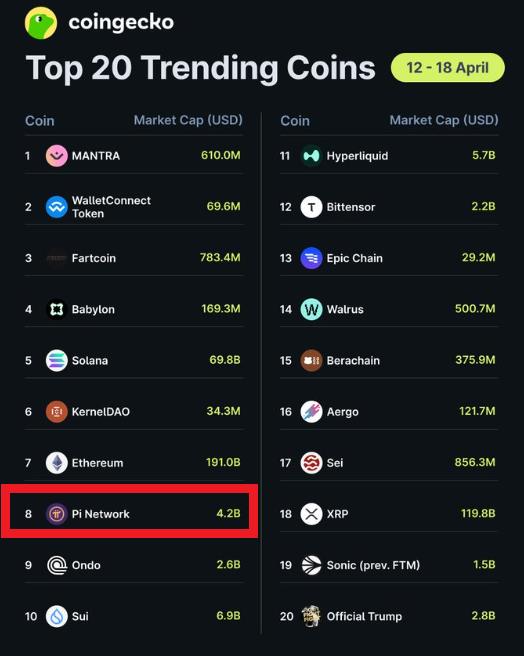524x656 pixels.
Task: Click the WalletConnect Token icon
Action: point(57,207)
